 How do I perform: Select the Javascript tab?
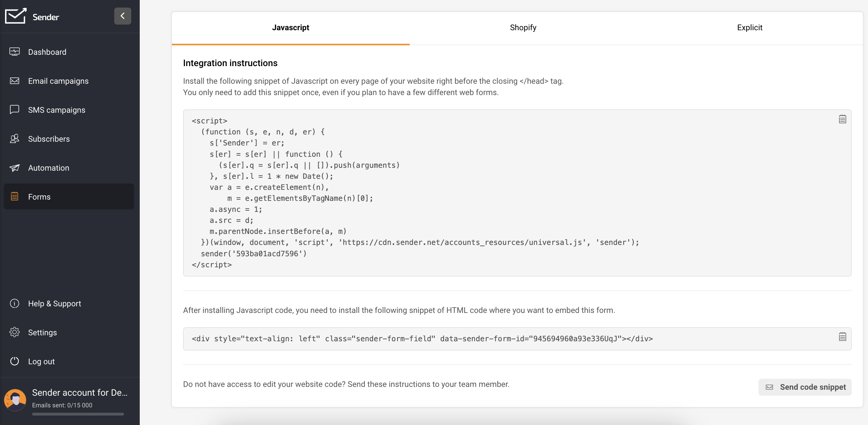[290, 28]
